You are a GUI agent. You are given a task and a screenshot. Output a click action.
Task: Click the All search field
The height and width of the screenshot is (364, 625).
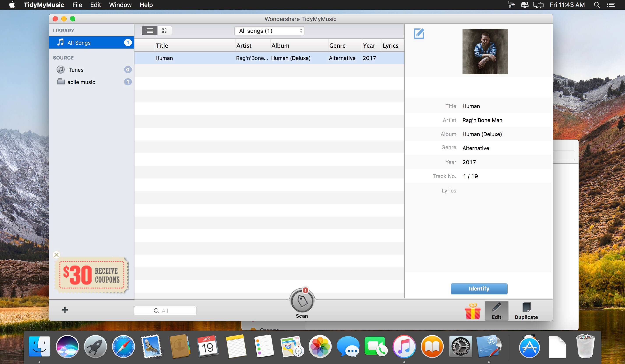click(165, 311)
